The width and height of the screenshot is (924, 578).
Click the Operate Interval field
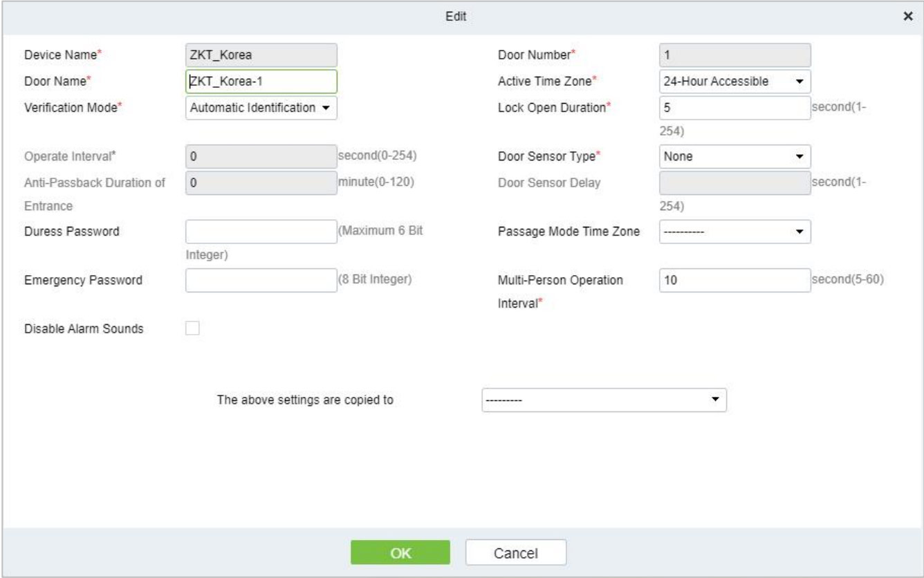pyautogui.click(x=261, y=157)
